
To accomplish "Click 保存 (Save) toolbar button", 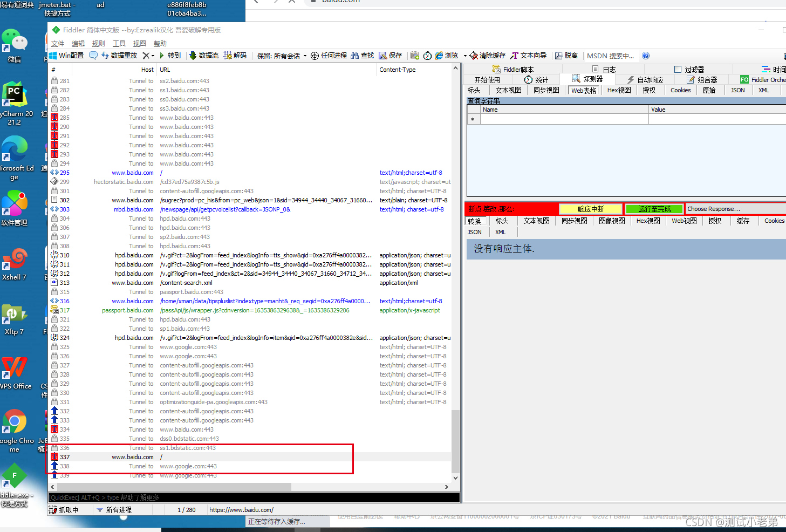I will tap(391, 56).
